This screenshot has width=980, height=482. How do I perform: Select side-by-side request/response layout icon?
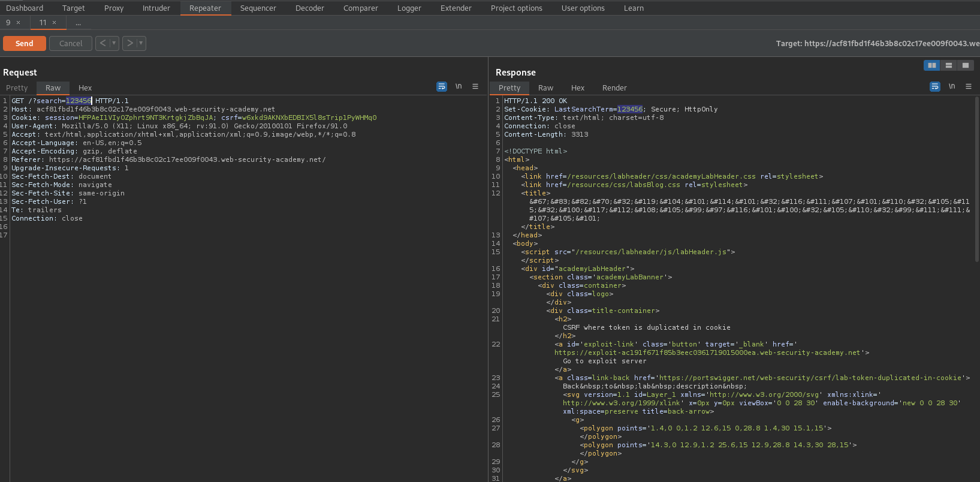pos(932,65)
